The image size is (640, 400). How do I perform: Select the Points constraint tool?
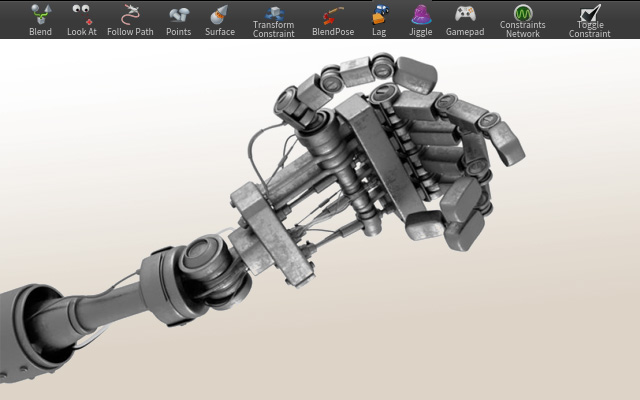coord(178,20)
